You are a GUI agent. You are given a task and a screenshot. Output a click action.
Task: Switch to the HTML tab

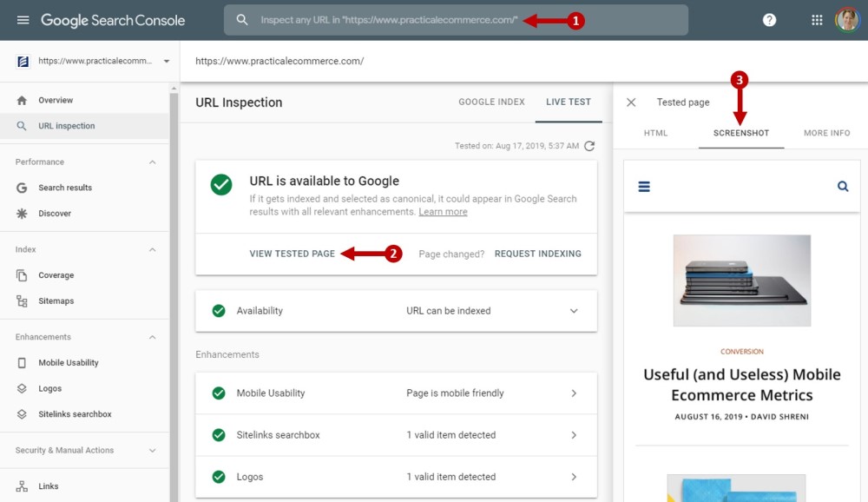click(656, 133)
